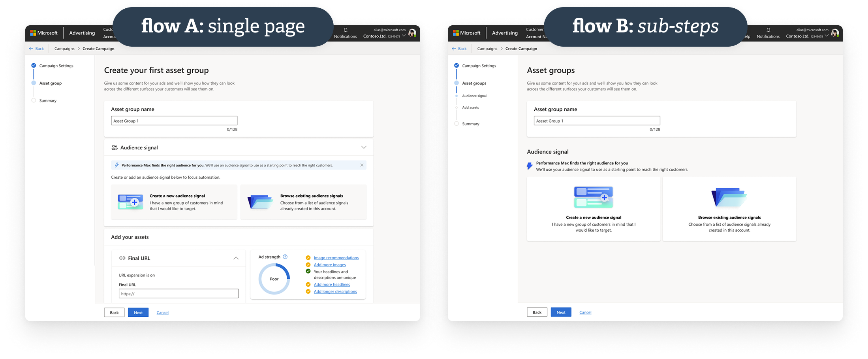Focus Asset group name field in flow A
Viewport: 868px width, 359px height.
[x=174, y=121]
